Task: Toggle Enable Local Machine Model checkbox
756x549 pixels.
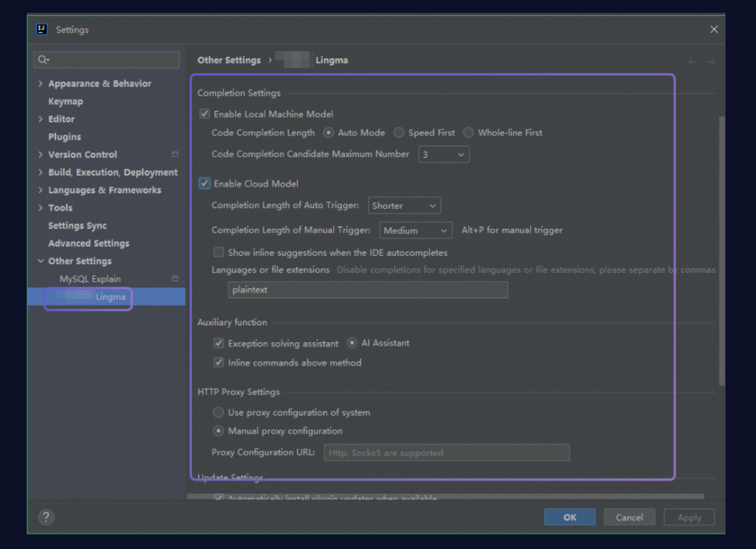Action: pos(205,114)
